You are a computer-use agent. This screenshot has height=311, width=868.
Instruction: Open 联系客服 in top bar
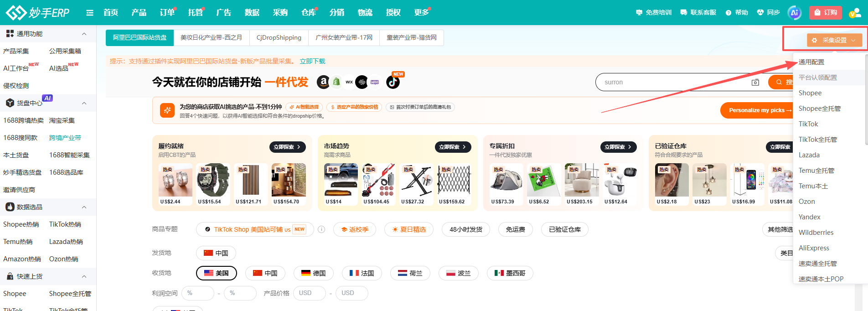698,12
